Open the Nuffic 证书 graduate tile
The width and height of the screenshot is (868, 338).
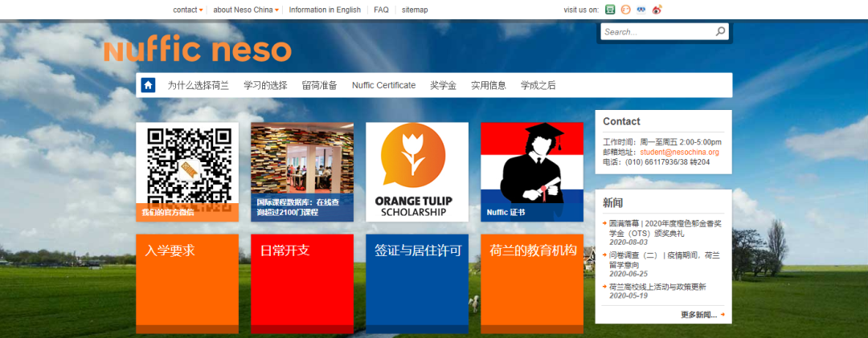pyautogui.click(x=532, y=172)
